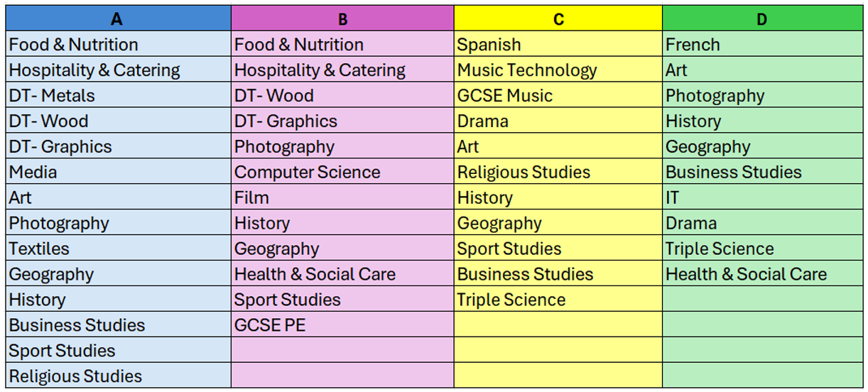Click the Textiles cell
The width and height of the screenshot is (868, 392).
(40, 249)
